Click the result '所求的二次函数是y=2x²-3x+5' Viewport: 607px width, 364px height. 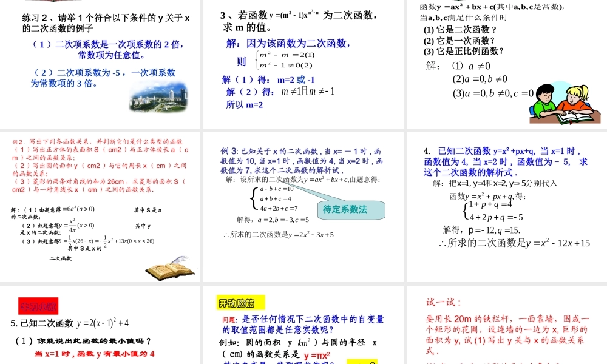coord(279,234)
